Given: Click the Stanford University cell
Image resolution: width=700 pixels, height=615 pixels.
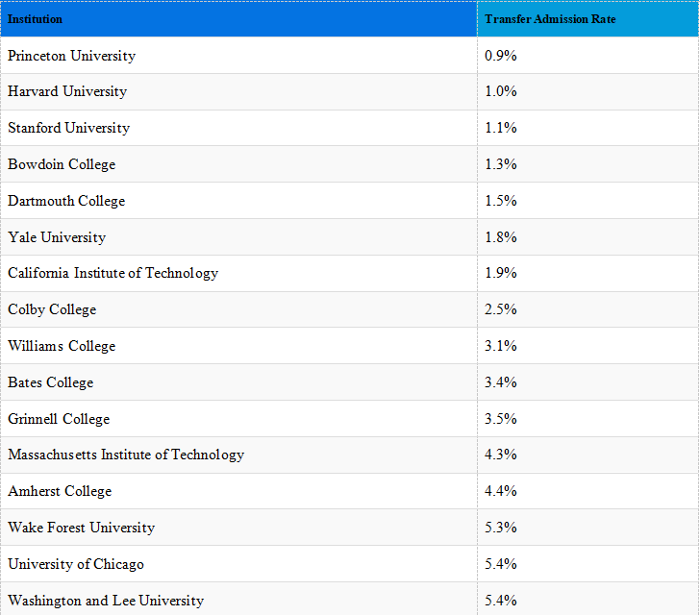Looking at the screenshot, I should tap(68, 128).
